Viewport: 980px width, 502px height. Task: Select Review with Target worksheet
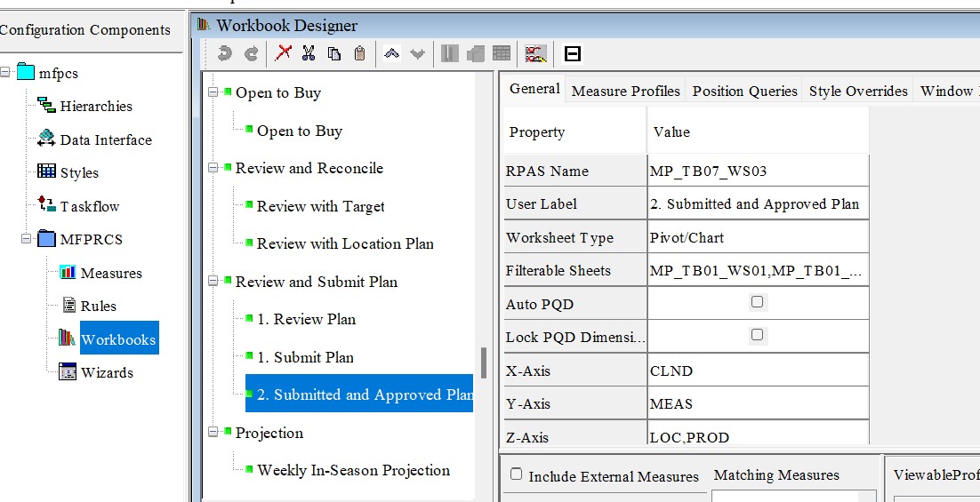[321, 206]
